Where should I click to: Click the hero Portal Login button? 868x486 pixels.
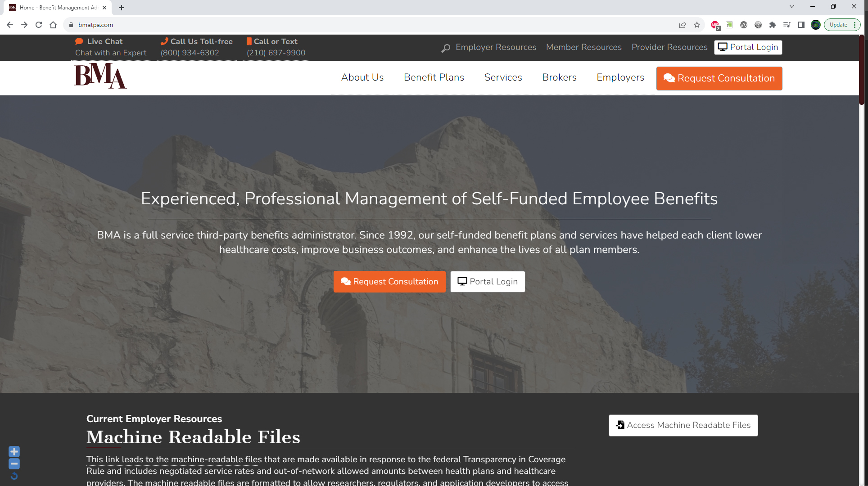coord(488,282)
